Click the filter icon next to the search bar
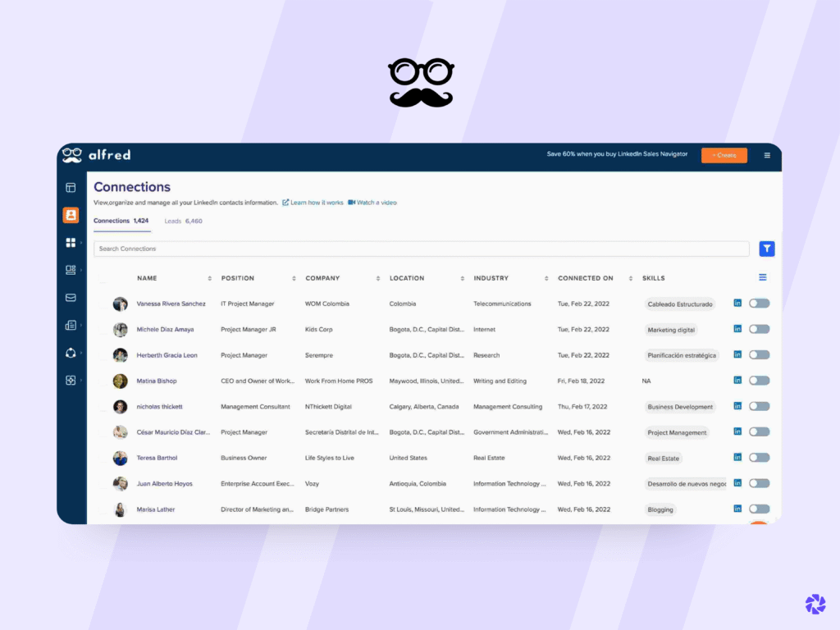Viewport: 840px width, 630px height. coord(766,248)
